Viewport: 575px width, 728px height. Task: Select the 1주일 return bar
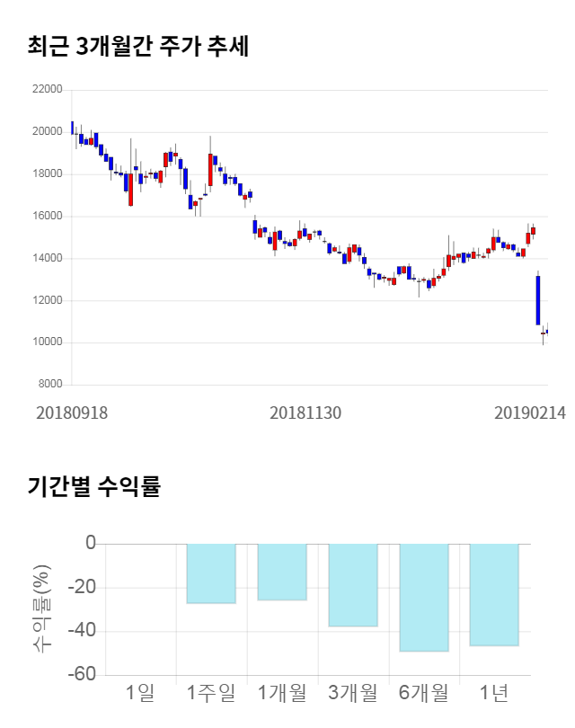[211, 573]
